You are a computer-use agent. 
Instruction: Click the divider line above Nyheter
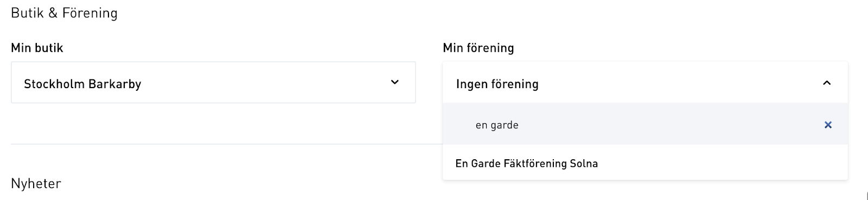tap(227, 144)
